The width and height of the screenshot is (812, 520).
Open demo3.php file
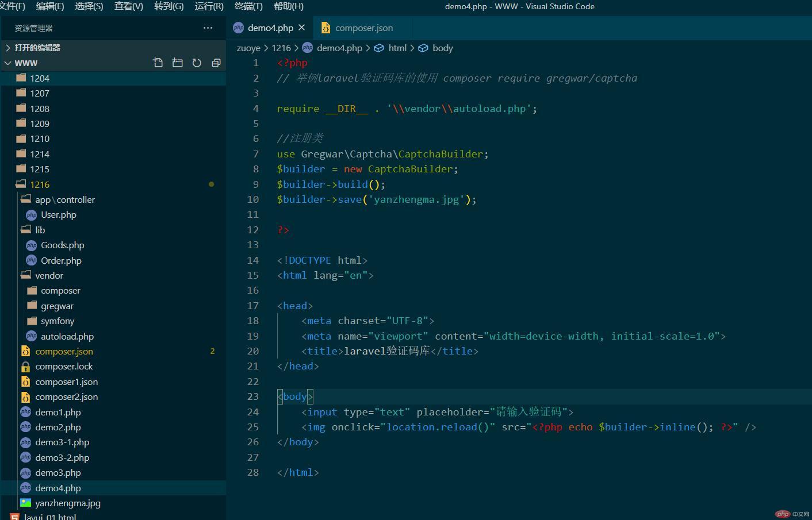coord(113,472)
